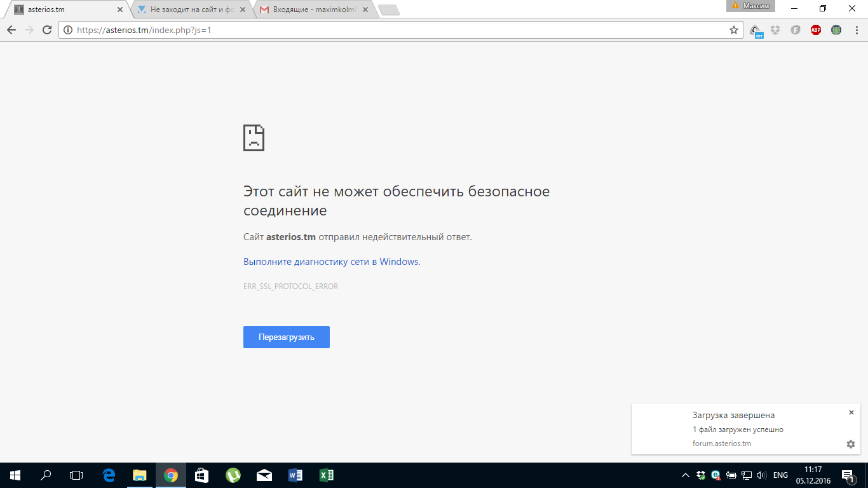
Task: Open the extension icon with err badge
Action: (756, 30)
